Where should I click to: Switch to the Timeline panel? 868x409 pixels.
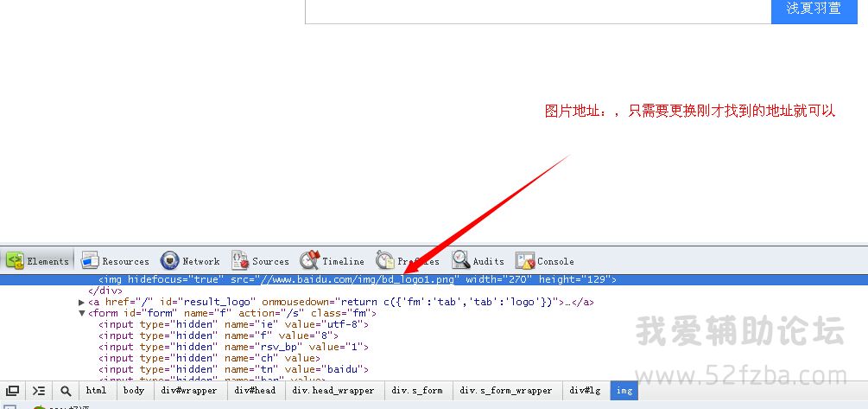click(x=333, y=261)
